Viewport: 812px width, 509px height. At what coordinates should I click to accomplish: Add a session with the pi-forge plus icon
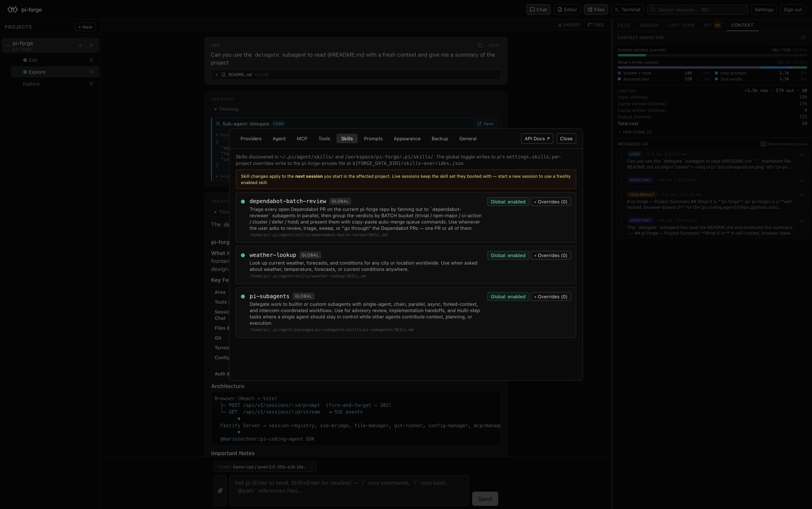[x=80, y=45]
